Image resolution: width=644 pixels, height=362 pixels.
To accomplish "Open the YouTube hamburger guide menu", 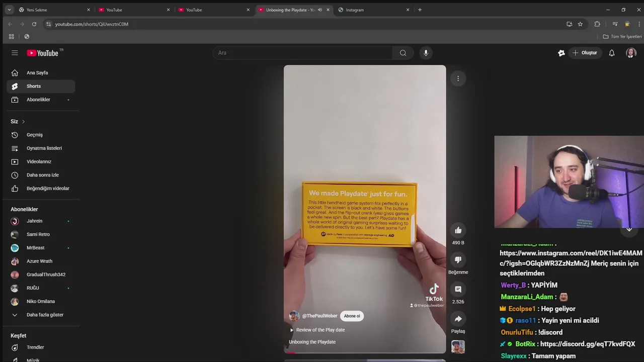I will click(x=15, y=53).
